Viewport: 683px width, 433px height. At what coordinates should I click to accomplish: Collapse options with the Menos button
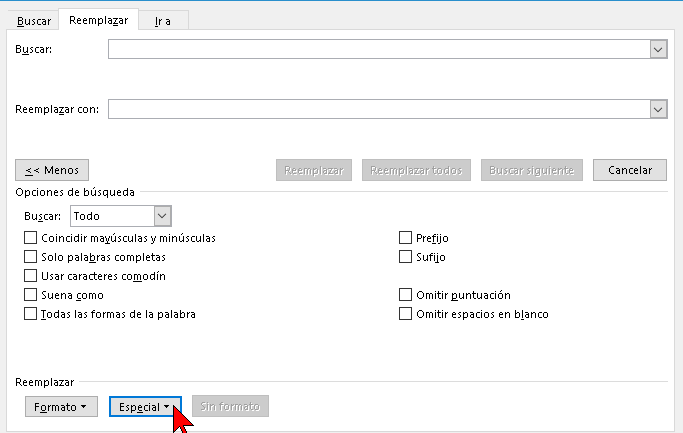pyautogui.click(x=52, y=170)
